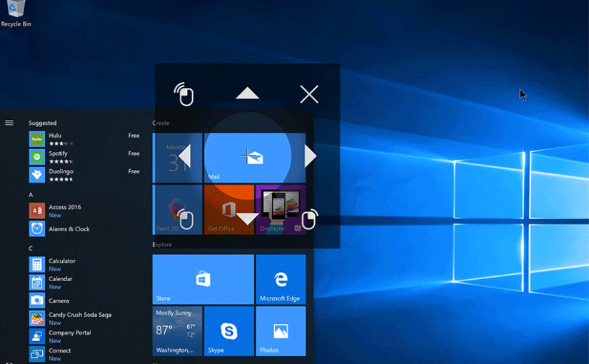The width and height of the screenshot is (589, 364).
Task: Open the weather tile for Washington
Action: coord(177,331)
